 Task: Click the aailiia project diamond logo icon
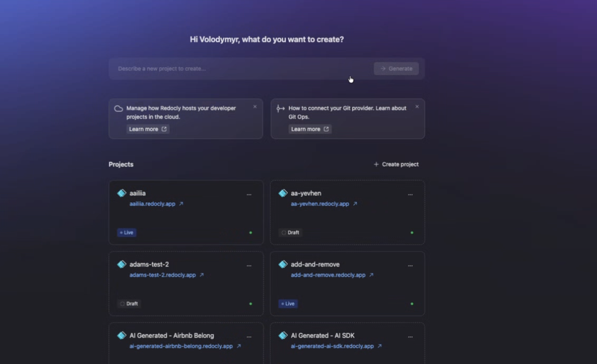(121, 193)
